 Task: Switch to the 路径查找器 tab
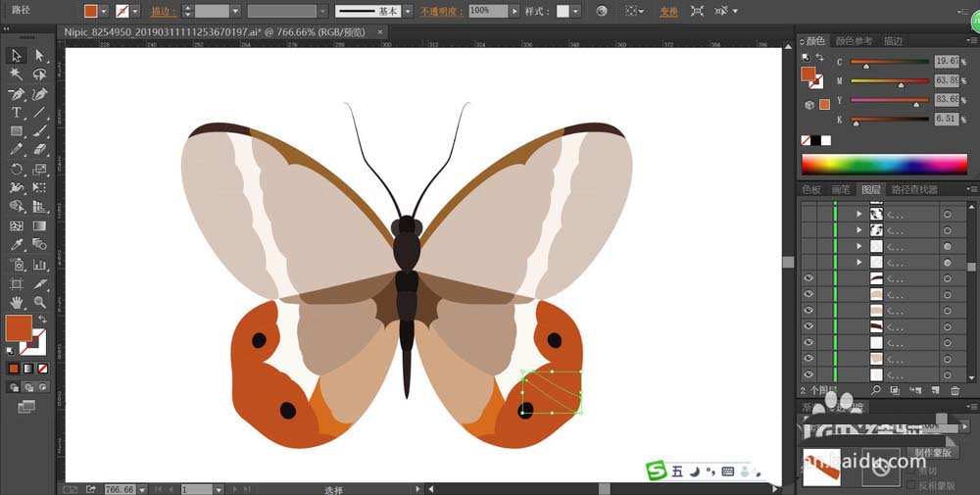pyautogui.click(x=912, y=189)
